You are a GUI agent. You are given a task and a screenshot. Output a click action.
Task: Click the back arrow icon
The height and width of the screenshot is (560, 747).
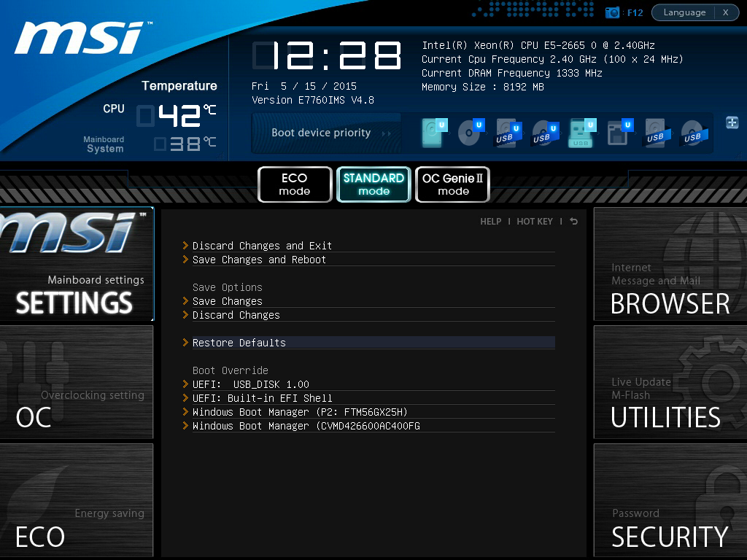[x=573, y=222]
